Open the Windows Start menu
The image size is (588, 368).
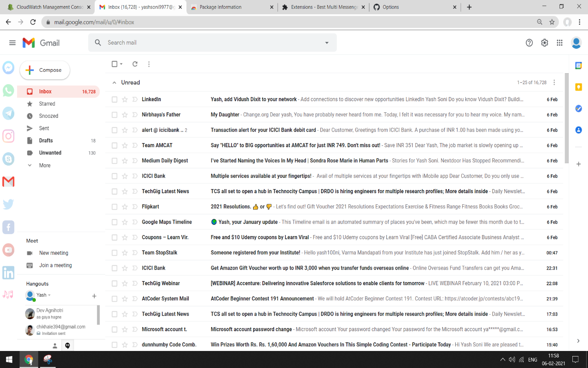pyautogui.click(x=9, y=359)
